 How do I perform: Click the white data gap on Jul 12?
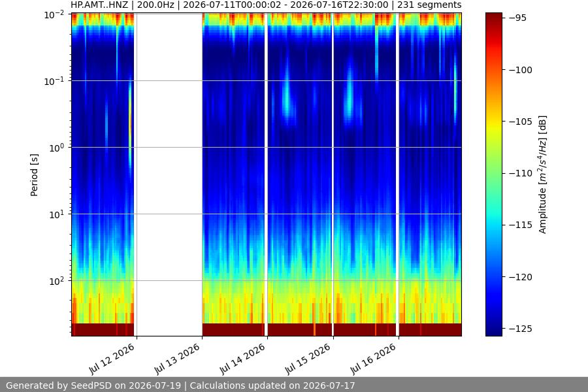(x=169, y=174)
